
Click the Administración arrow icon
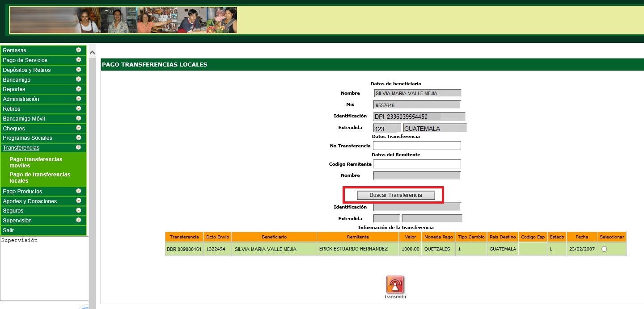(79, 99)
